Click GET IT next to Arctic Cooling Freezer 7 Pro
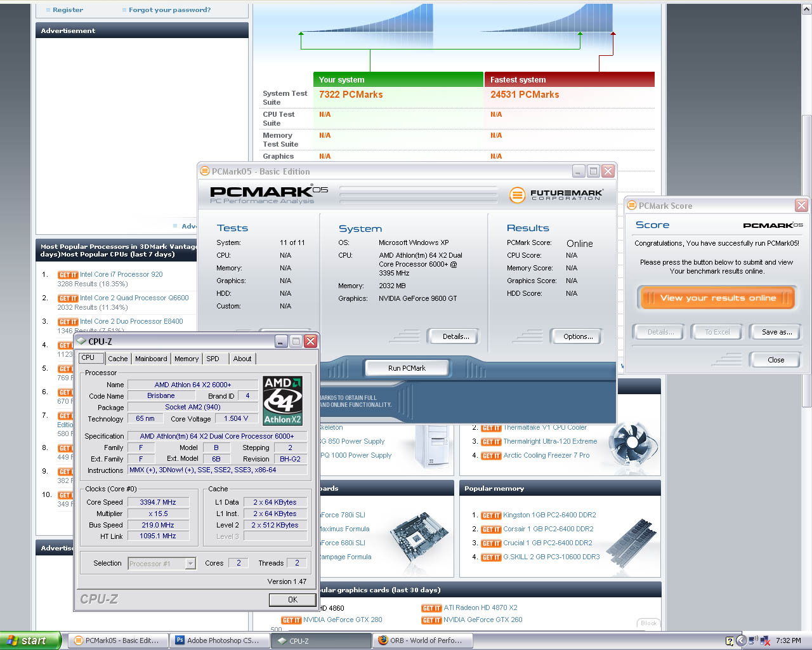 pyautogui.click(x=491, y=456)
